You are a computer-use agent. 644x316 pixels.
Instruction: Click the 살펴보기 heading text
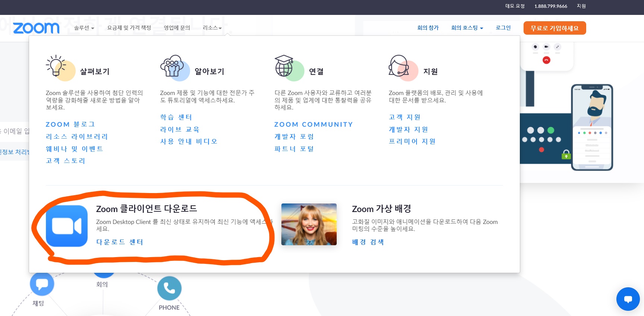click(95, 71)
